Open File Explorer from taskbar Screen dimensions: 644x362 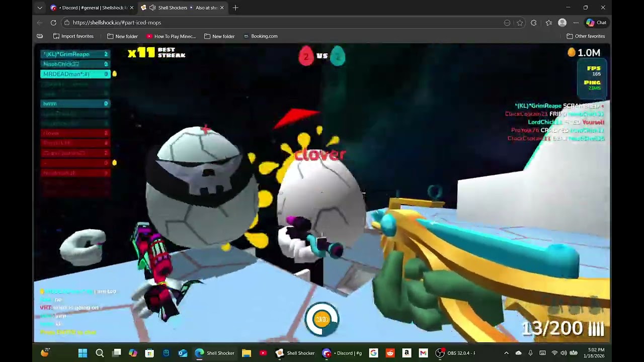point(247,353)
